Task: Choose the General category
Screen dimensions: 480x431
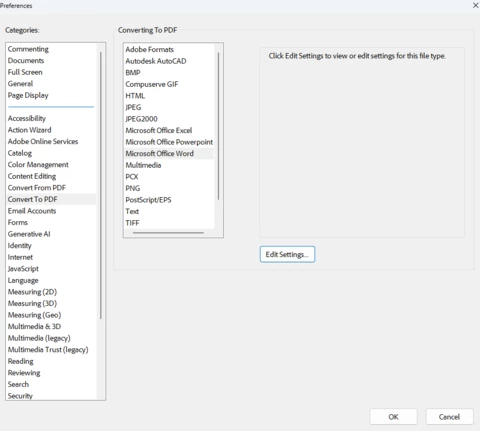Action: tap(20, 84)
